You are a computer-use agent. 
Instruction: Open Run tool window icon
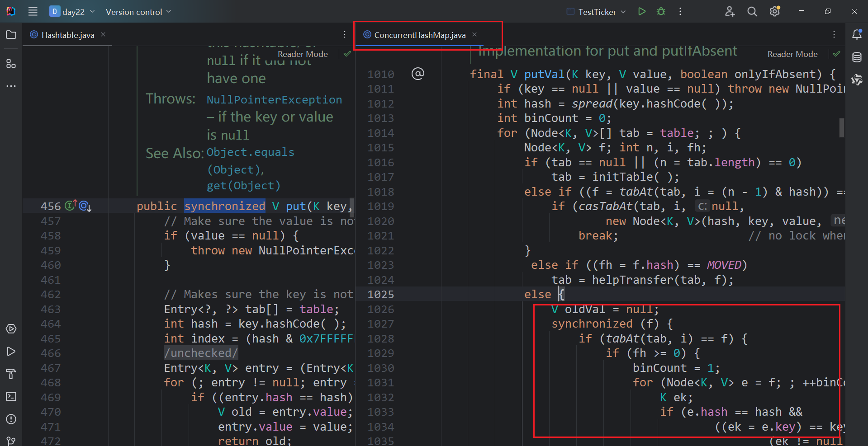tap(11, 352)
